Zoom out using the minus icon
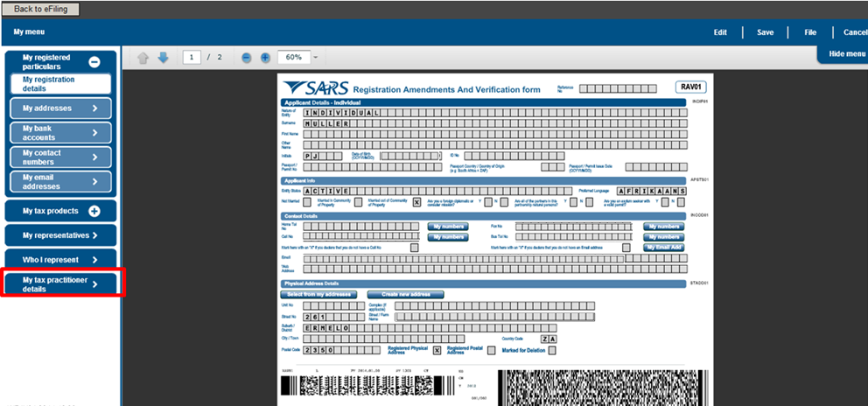Screen dimensions: 868x406 pos(247,58)
